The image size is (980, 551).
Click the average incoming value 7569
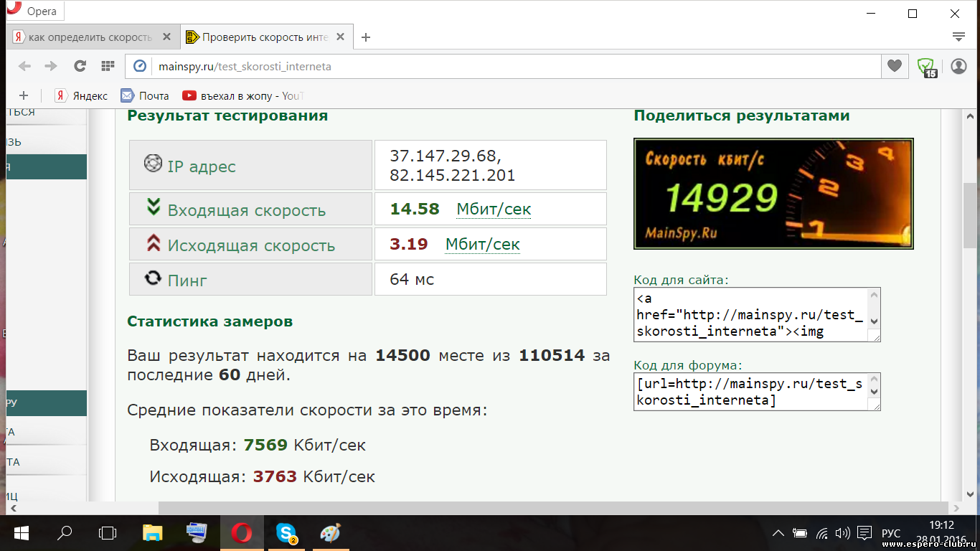click(265, 445)
